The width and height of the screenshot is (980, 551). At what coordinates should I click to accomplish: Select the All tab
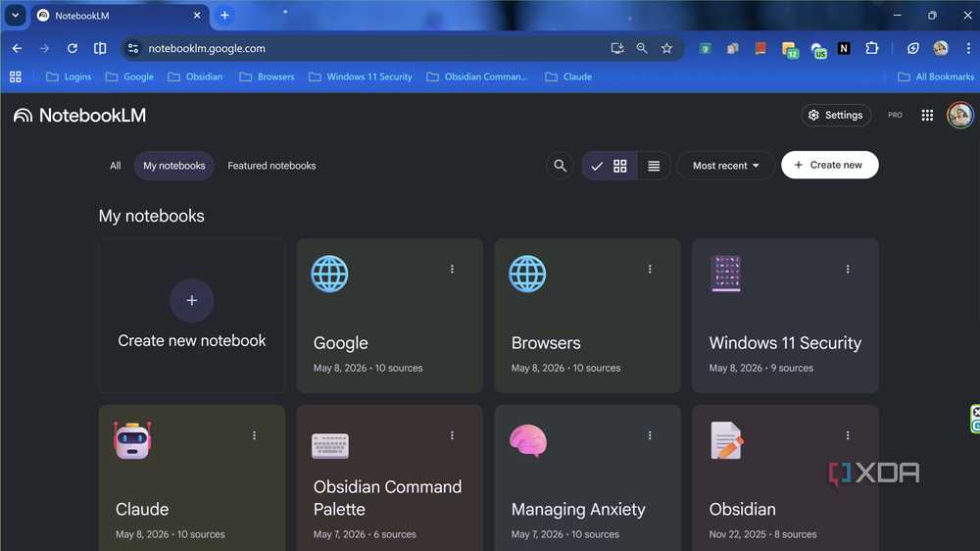tap(115, 166)
